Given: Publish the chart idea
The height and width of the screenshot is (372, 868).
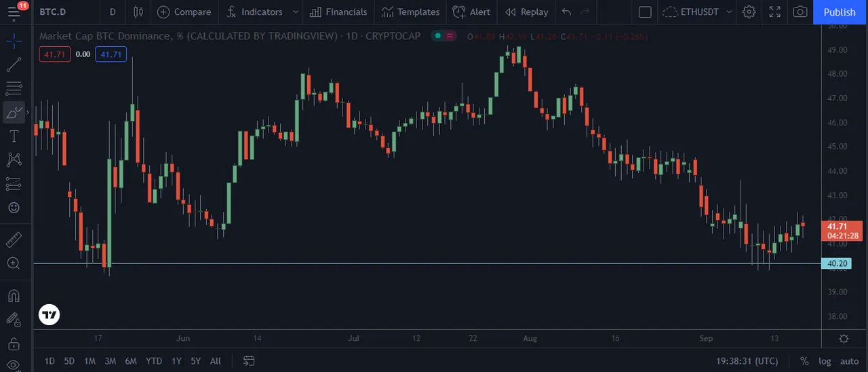Looking at the screenshot, I should (840, 12).
